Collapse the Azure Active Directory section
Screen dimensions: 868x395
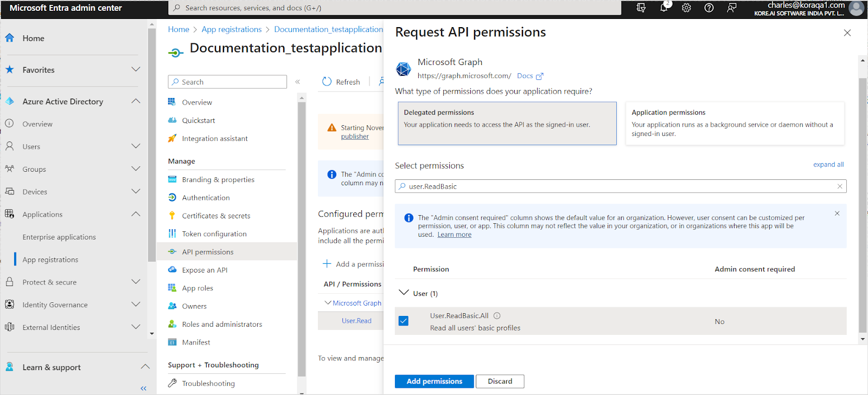(136, 101)
